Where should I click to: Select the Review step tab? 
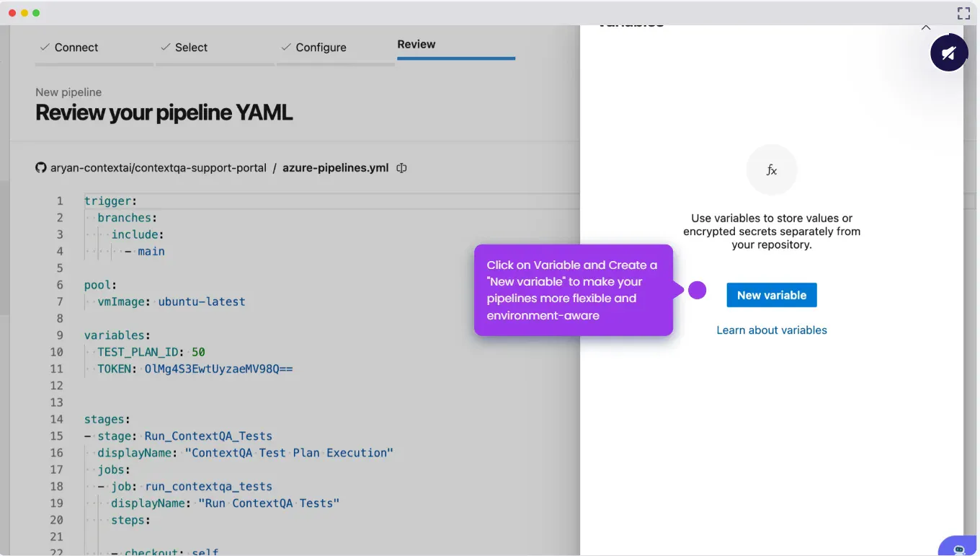416,45
